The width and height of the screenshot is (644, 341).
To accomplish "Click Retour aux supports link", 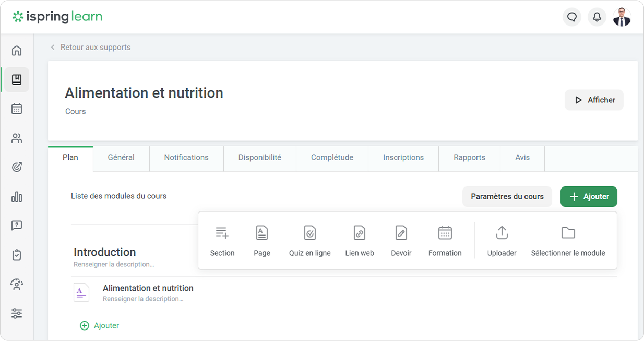I will point(95,48).
